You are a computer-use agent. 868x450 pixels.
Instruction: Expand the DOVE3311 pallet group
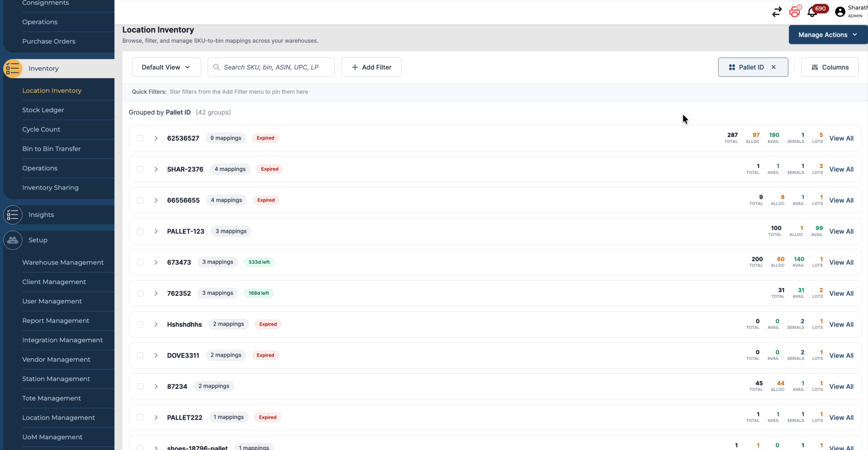pos(156,355)
